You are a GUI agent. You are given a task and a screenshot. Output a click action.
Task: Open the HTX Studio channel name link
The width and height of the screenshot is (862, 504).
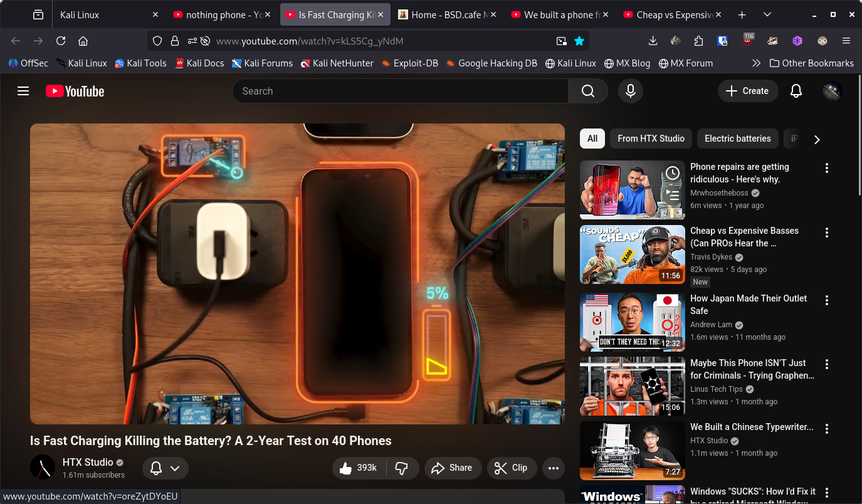[88, 463]
